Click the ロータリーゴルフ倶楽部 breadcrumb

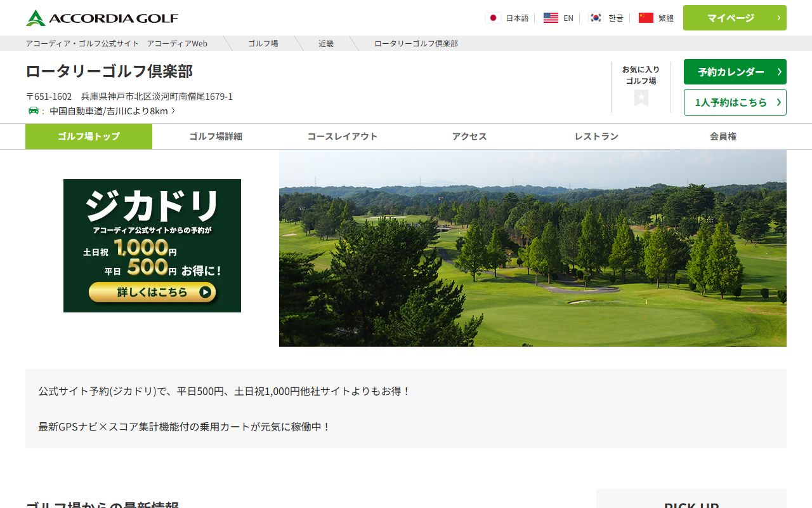416,43
